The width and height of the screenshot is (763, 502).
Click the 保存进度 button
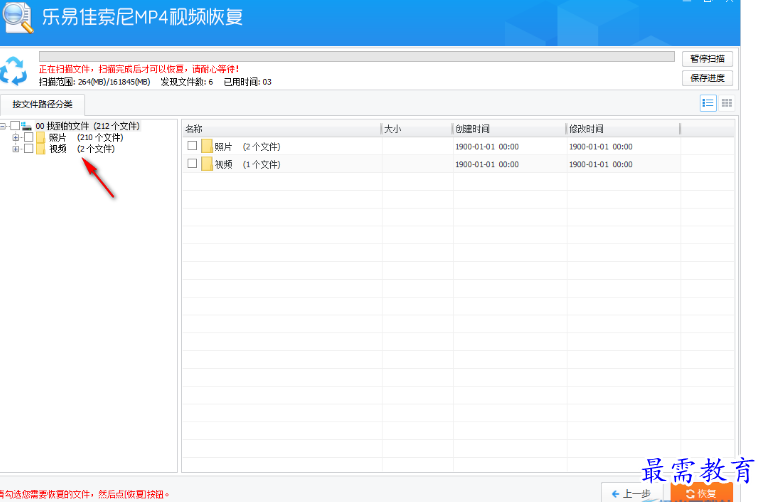(x=707, y=78)
